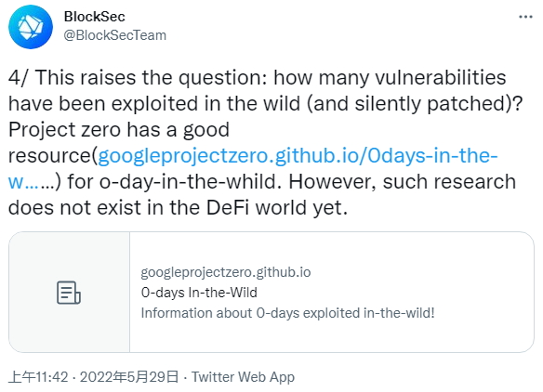Image resolution: width=543 pixels, height=392 pixels.
Task: Click the BlockSec display name
Action: (x=94, y=17)
